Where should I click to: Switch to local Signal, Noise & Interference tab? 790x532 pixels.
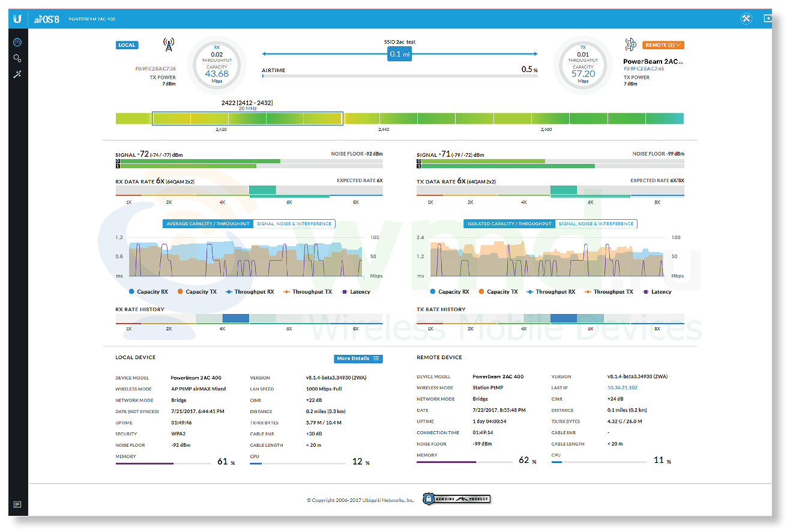coord(294,224)
